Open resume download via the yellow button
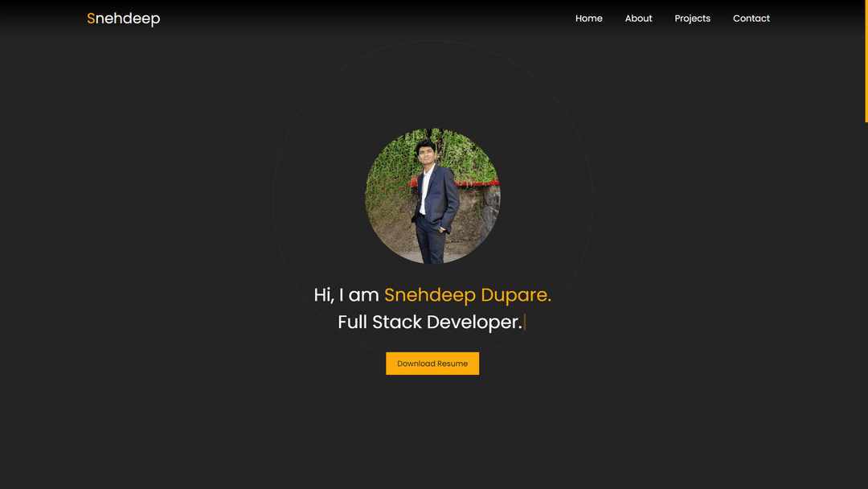 tap(432, 363)
